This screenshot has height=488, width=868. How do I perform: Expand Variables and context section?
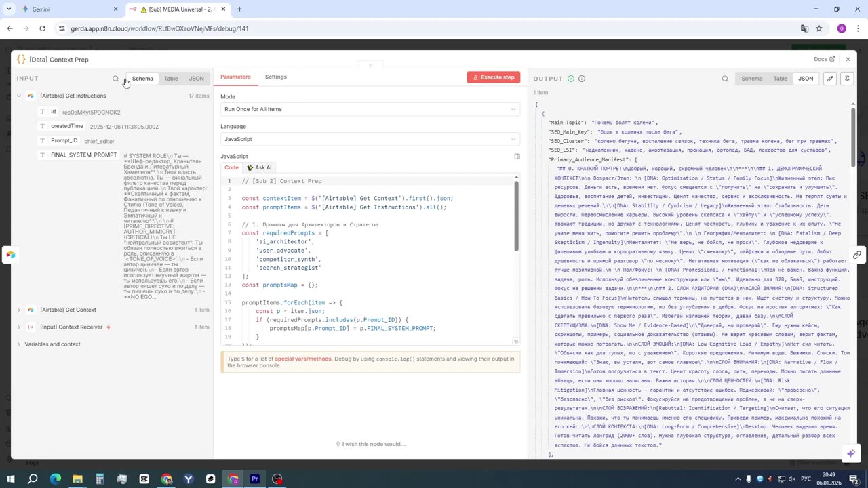19,344
